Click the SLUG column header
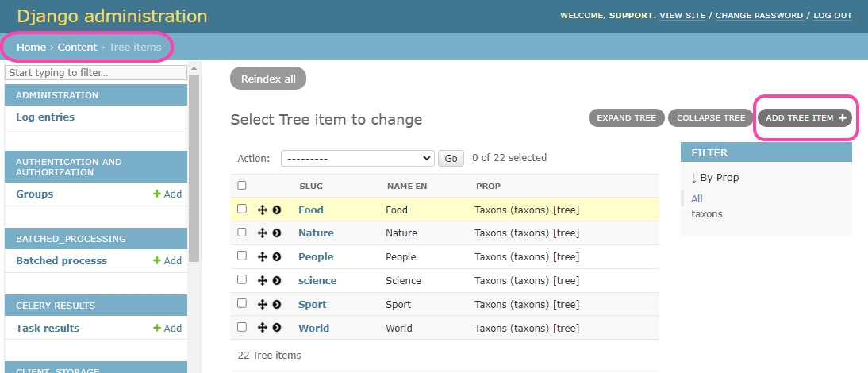868x373 pixels. click(310, 186)
